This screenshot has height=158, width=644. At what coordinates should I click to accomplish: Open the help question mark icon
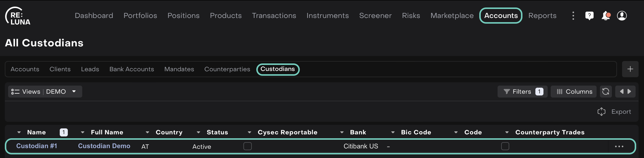pos(589,16)
